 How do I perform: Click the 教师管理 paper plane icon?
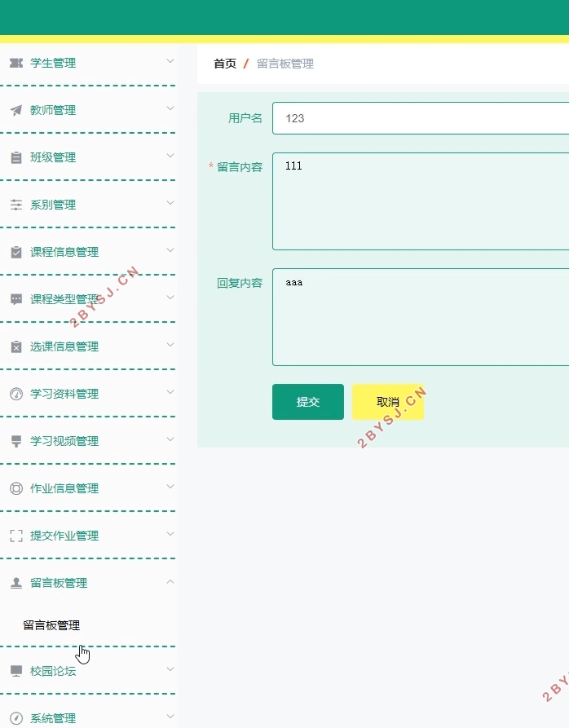click(x=16, y=111)
